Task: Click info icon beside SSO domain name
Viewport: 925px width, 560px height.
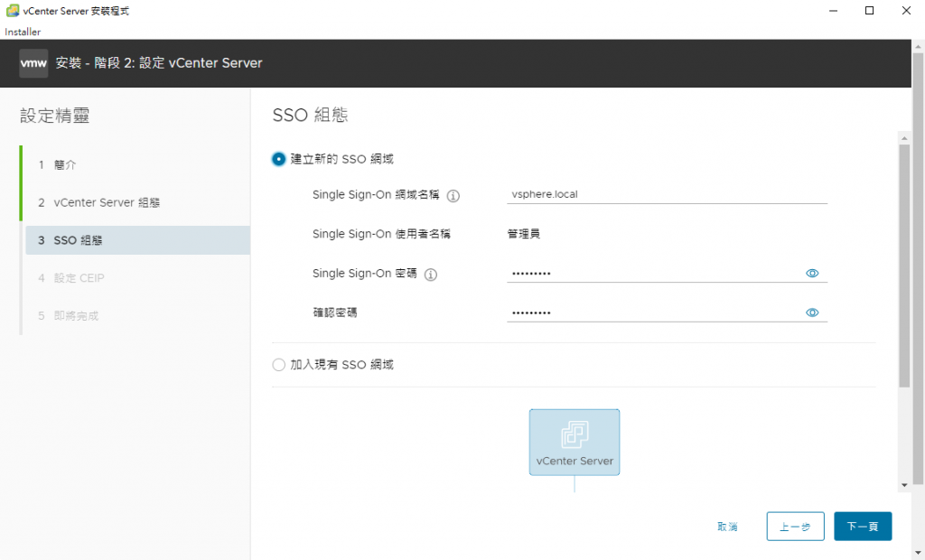Action: coord(453,196)
